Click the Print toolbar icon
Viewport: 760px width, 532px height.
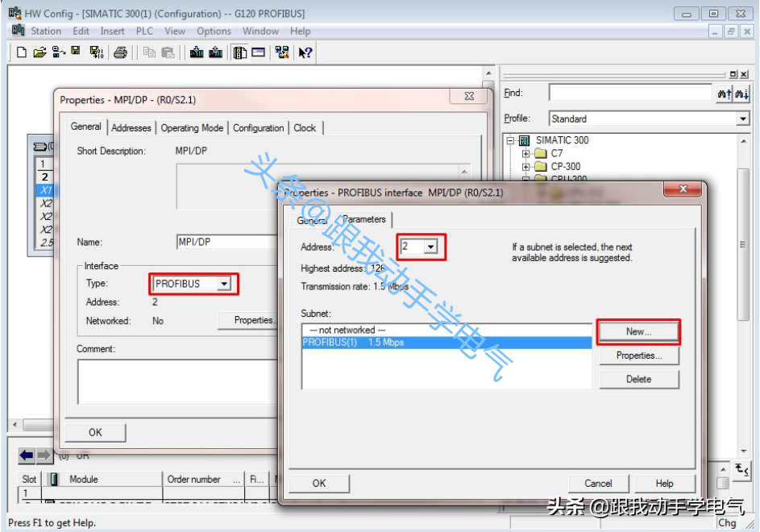click(x=120, y=52)
